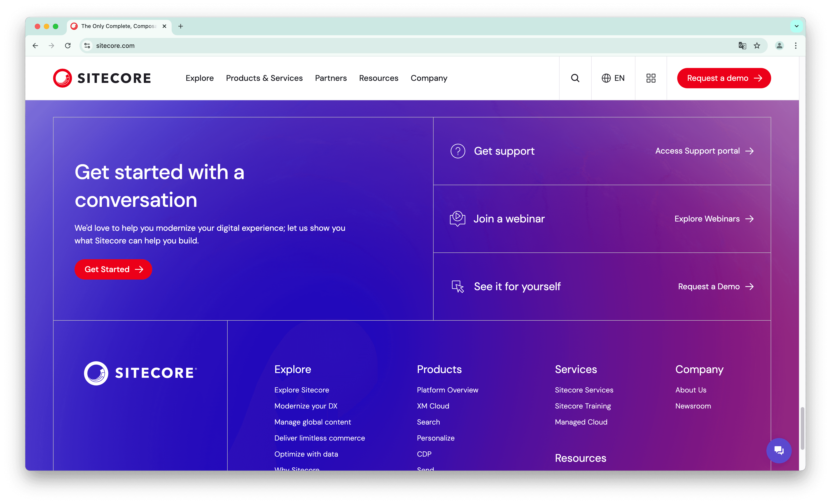
Task: Click the translate page icon
Action: point(742,46)
